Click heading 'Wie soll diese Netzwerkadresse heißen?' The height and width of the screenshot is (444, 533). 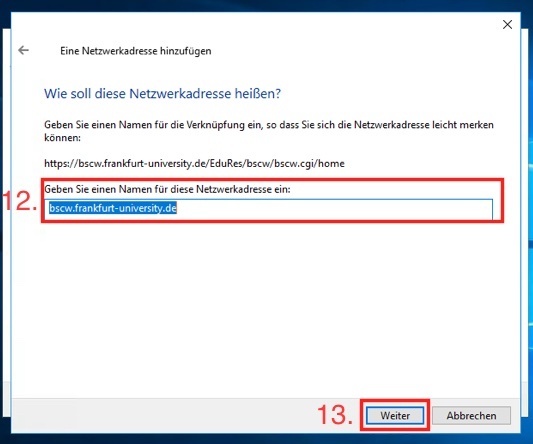[162, 93]
